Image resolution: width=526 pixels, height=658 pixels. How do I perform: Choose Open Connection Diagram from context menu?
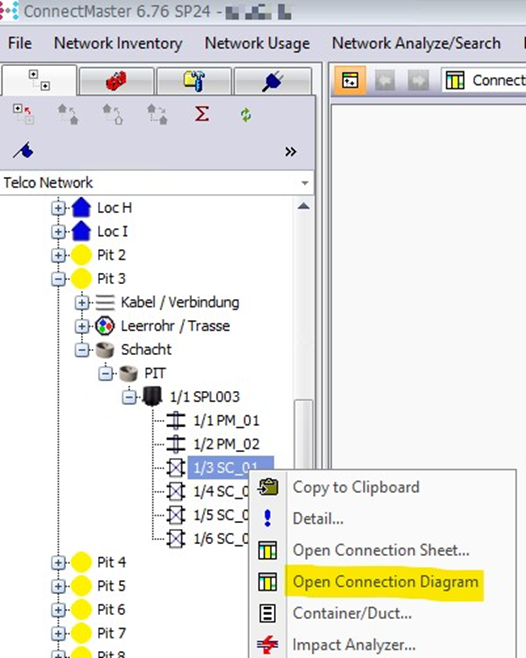(x=385, y=582)
